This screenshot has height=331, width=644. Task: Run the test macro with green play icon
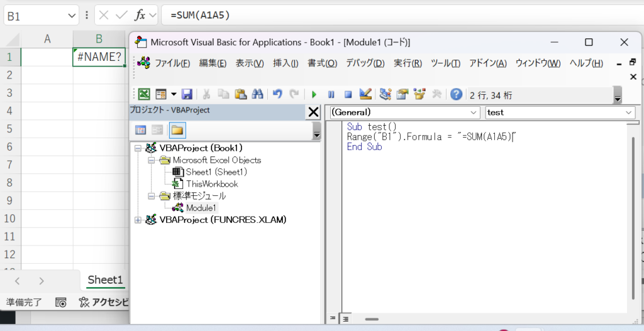314,95
